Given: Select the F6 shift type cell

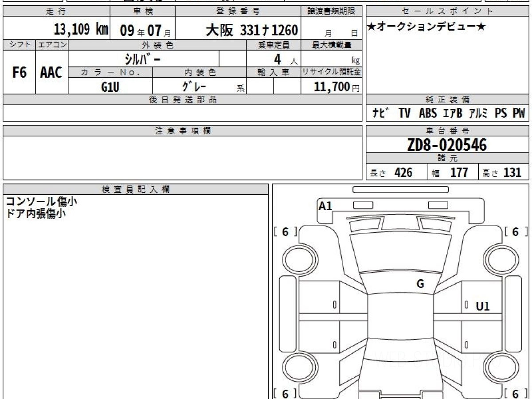Looking at the screenshot, I should click(x=19, y=73).
